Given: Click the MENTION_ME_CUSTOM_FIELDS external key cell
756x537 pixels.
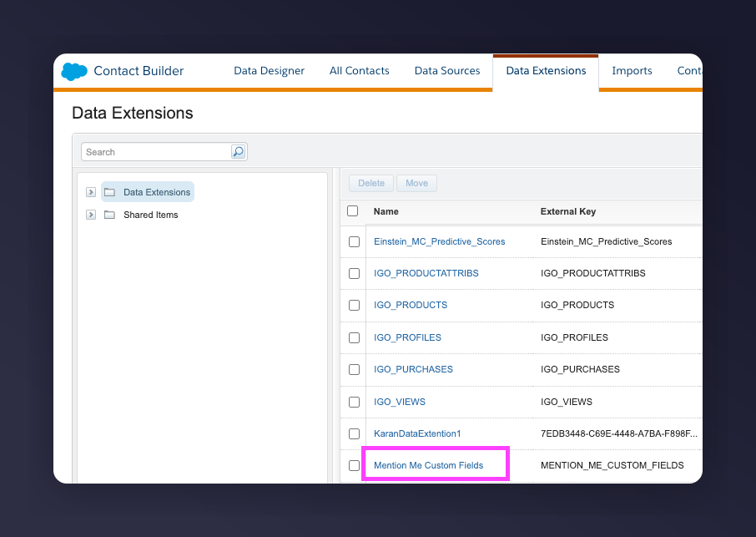Looking at the screenshot, I should tap(612, 465).
